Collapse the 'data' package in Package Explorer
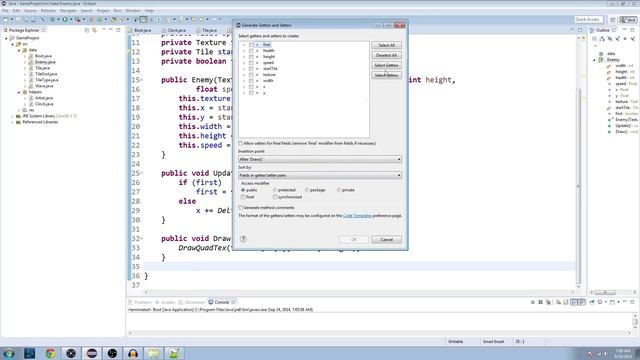 click(x=19, y=50)
